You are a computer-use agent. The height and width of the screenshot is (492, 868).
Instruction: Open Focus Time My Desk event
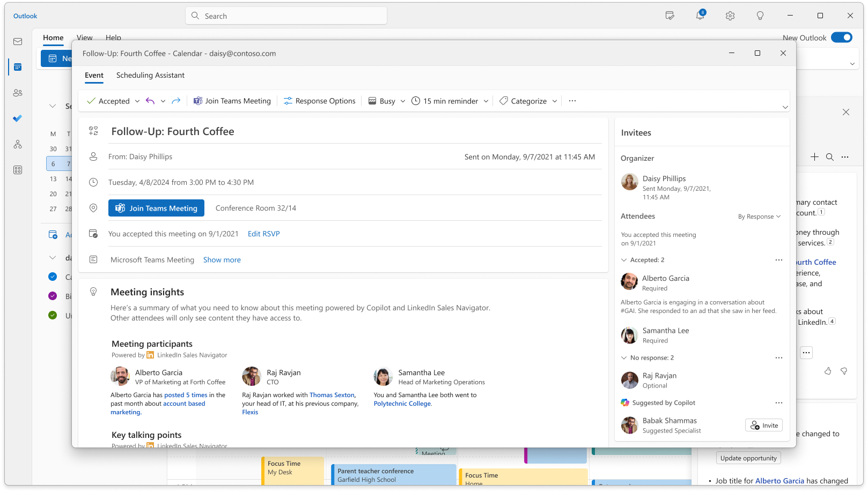point(293,471)
